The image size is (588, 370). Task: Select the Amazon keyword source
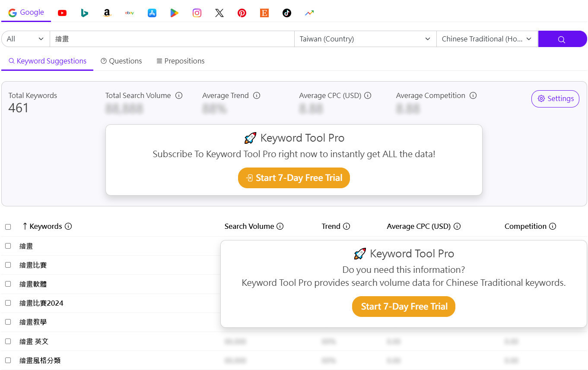click(107, 13)
